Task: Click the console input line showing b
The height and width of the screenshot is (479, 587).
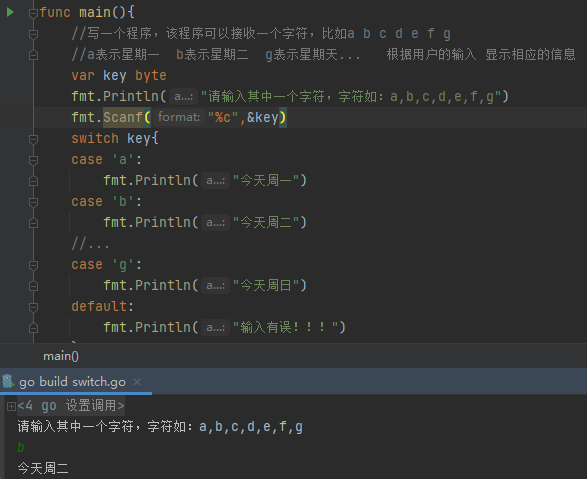Action: 21,448
